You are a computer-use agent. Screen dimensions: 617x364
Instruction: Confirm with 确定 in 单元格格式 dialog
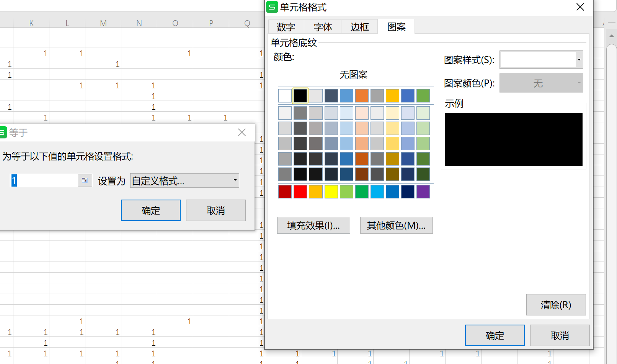[495, 335]
